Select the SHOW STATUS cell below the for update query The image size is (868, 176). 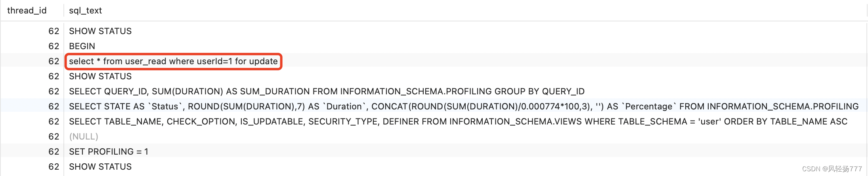[x=100, y=77]
